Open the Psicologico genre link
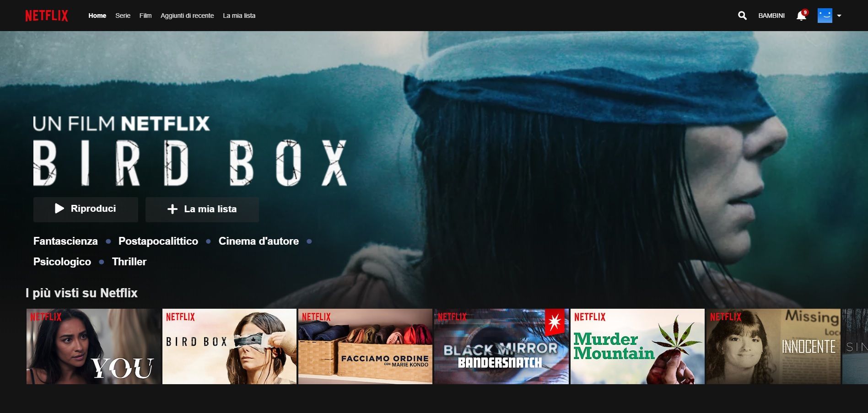The image size is (868, 413). (x=62, y=262)
